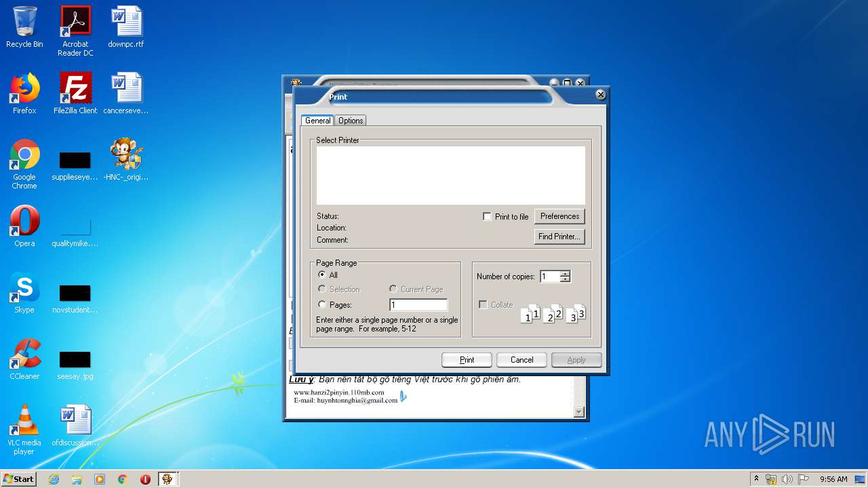The height and width of the screenshot is (488, 868).
Task: Switch to the Options tab
Action: tap(351, 121)
